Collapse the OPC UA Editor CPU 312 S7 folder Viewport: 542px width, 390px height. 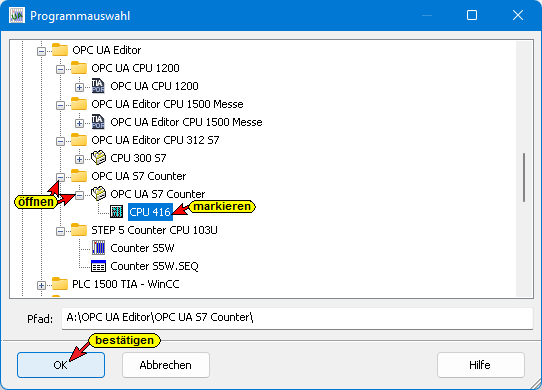[60, 141]
